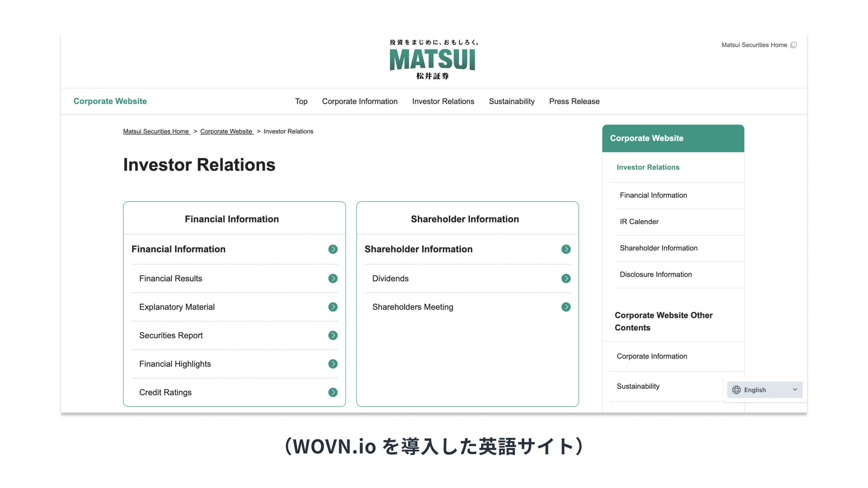Select Press Release in the top navigation

pyautogui.click(x=574, y=101)
